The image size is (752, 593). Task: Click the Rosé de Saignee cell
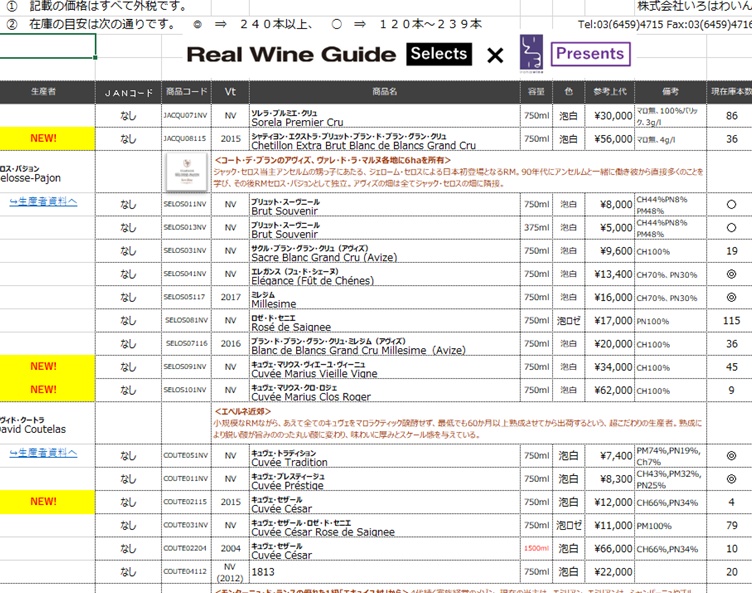click(385, 320)
